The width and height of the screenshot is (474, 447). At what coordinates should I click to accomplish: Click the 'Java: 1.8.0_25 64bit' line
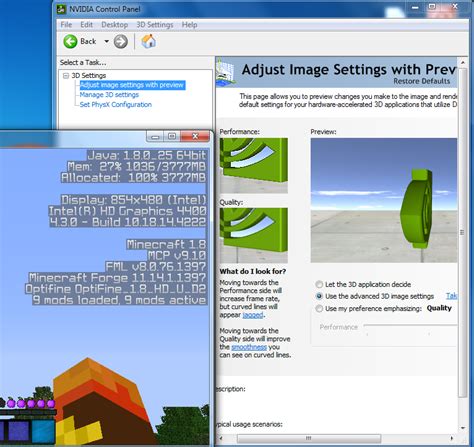coord(147,155)
